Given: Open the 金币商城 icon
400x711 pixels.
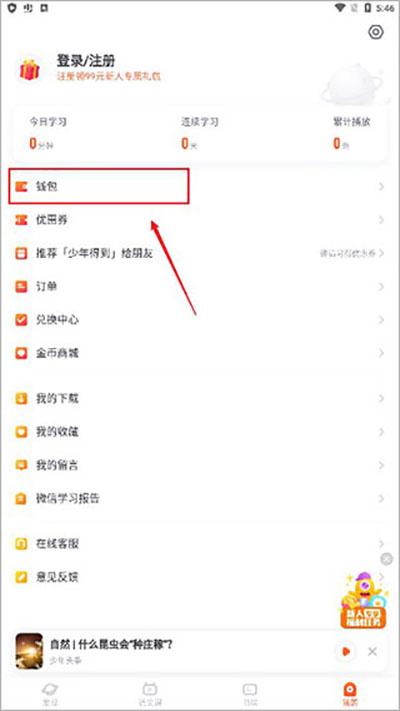Looking at the screenshot, I should tap(21, 353).
